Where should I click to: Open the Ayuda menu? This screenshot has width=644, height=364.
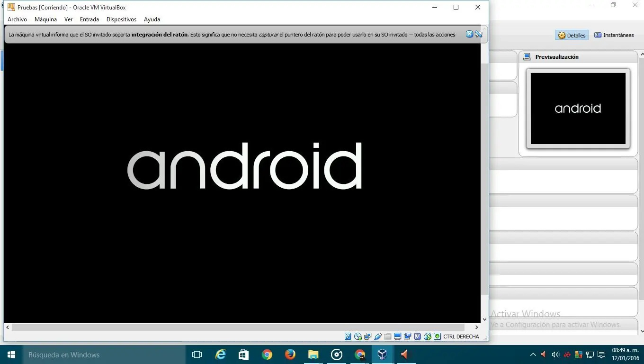[152, 19]
